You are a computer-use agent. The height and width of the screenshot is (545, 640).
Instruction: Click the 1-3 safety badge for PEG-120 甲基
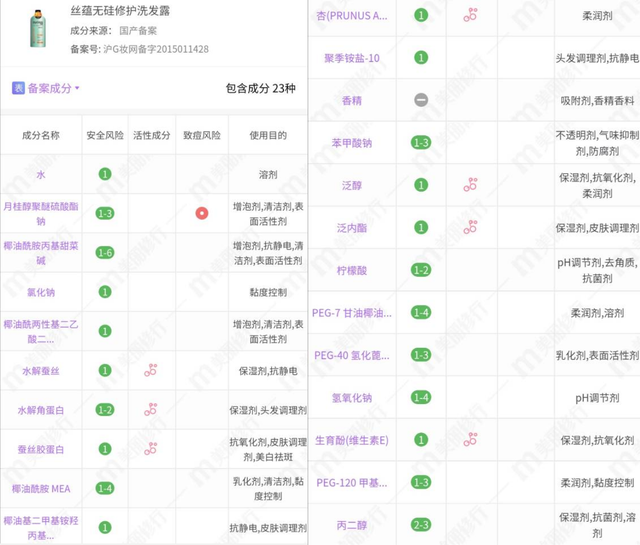[421, 482]
